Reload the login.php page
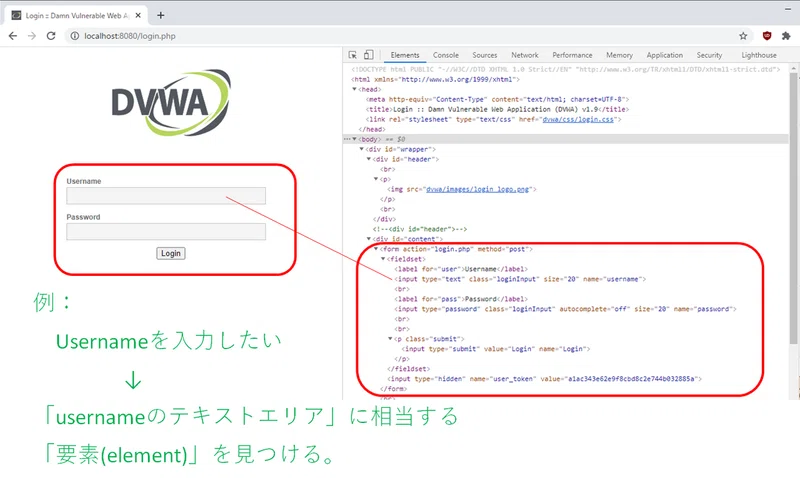800x478 pixels. (51, 36)
